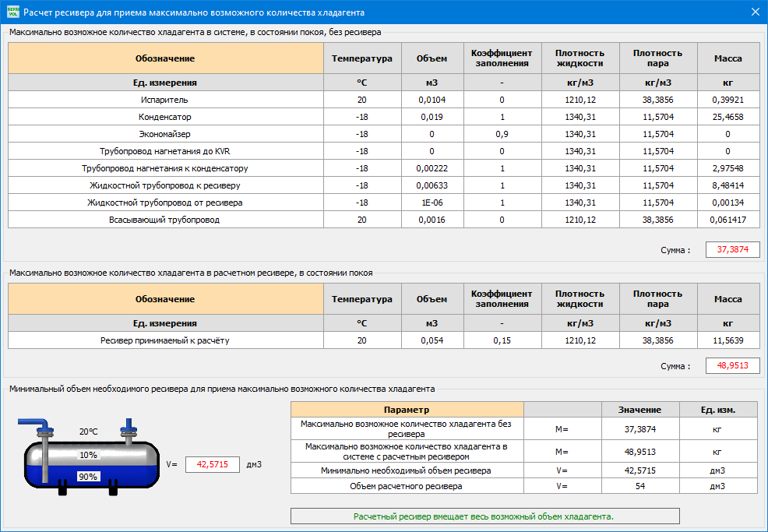Select the Испаритель row name cell
The width and height of the screenshot is (768, 532).
coord(166,100)
